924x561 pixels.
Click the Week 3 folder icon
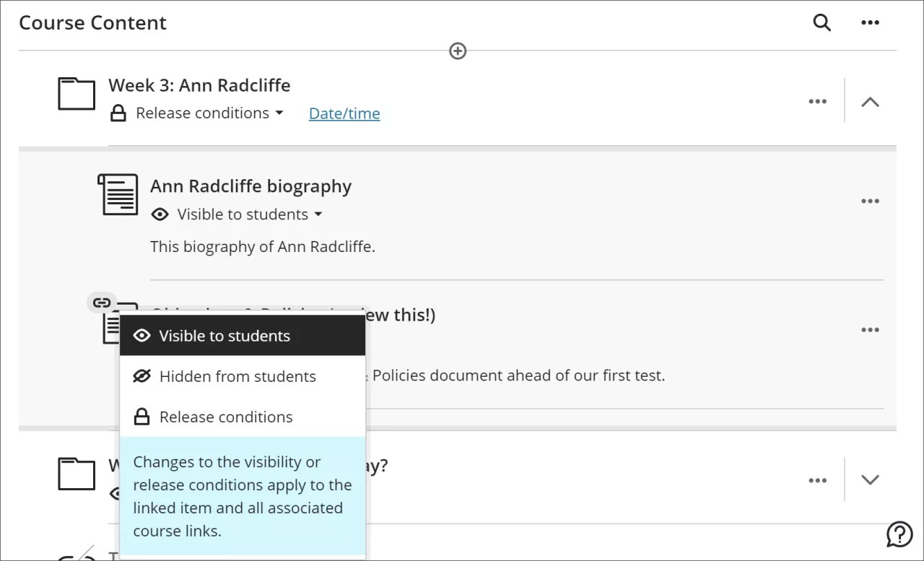click(75, 92)
